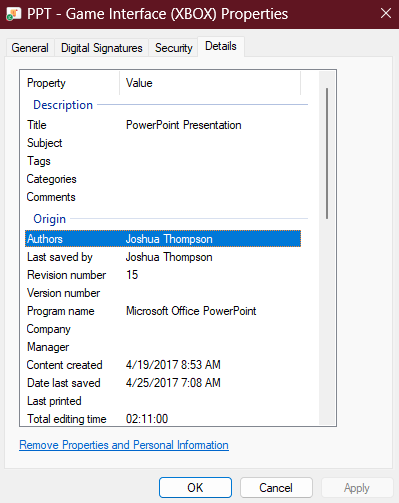Open the Digital Signatures tab
This screenshot has height=503, width=399.
pos(102,48)
